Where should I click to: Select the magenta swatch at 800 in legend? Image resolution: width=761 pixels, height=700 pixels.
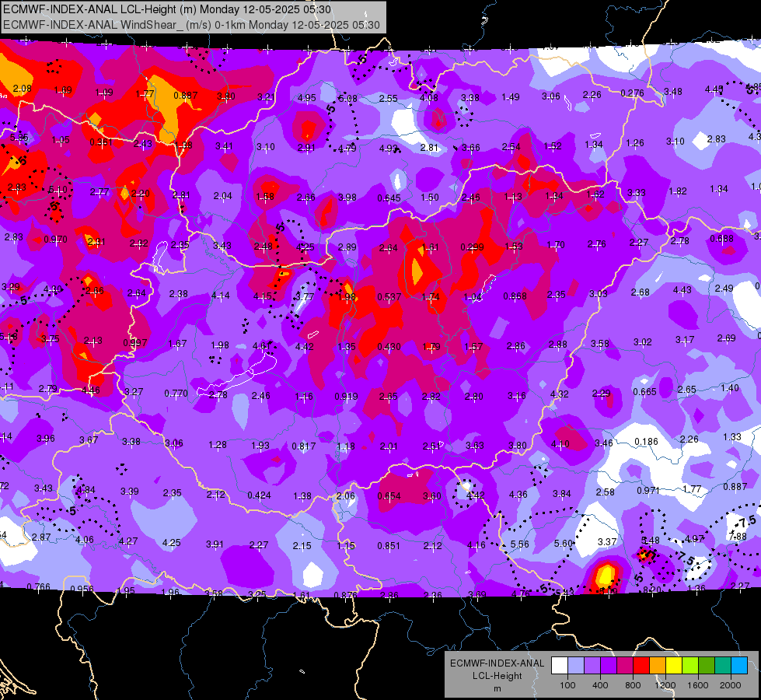(625, 665)
